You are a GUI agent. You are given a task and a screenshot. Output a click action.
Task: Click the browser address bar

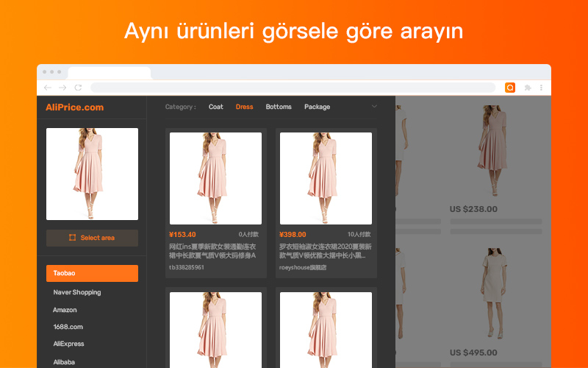pyautogui.click(x=293, y=88)
